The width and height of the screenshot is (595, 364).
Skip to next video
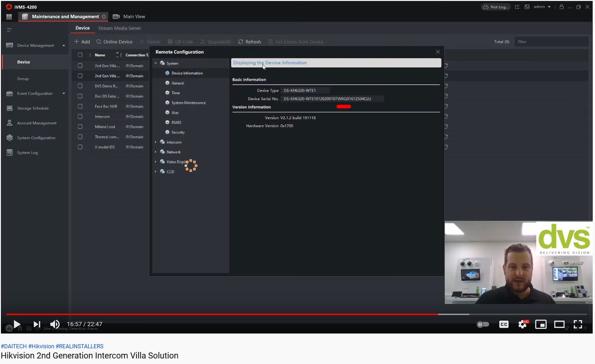(x=37, y=324)
